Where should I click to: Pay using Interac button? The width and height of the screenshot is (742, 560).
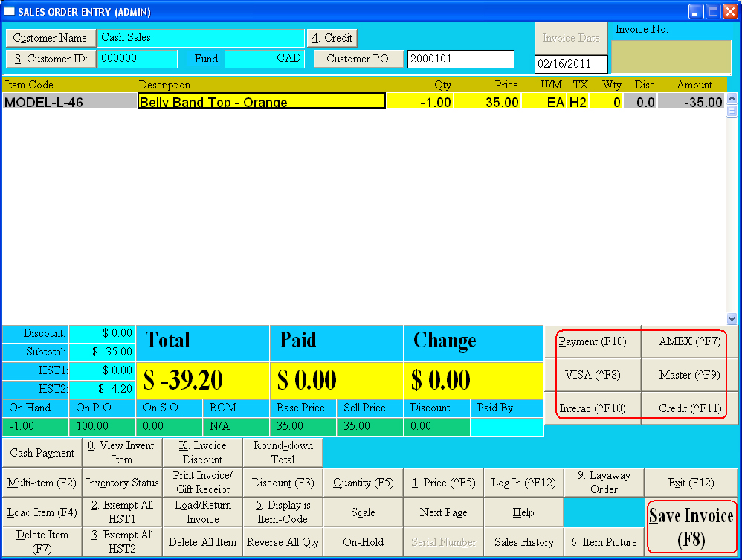click(592, 408)
